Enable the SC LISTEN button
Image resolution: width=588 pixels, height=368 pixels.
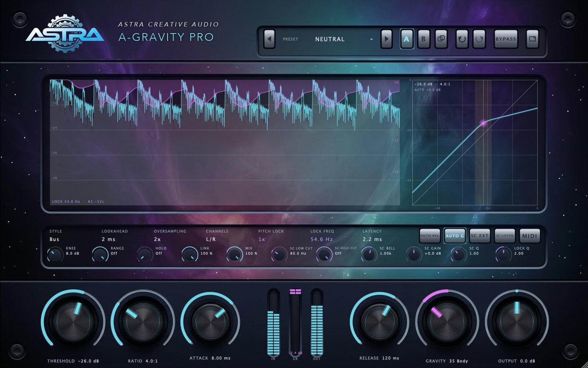point(505,236)
